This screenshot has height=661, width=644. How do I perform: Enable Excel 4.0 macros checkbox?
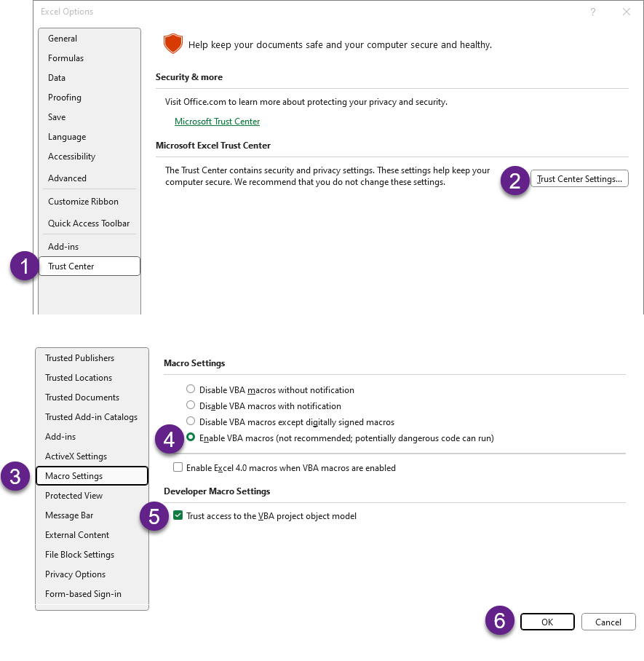click(x=178, y=468)
